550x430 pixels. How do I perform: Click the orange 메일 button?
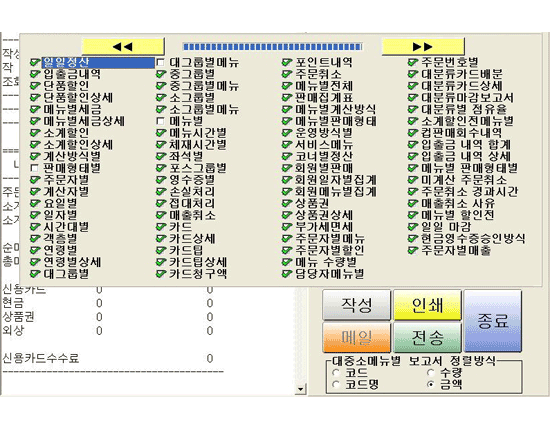coord(356,337)
